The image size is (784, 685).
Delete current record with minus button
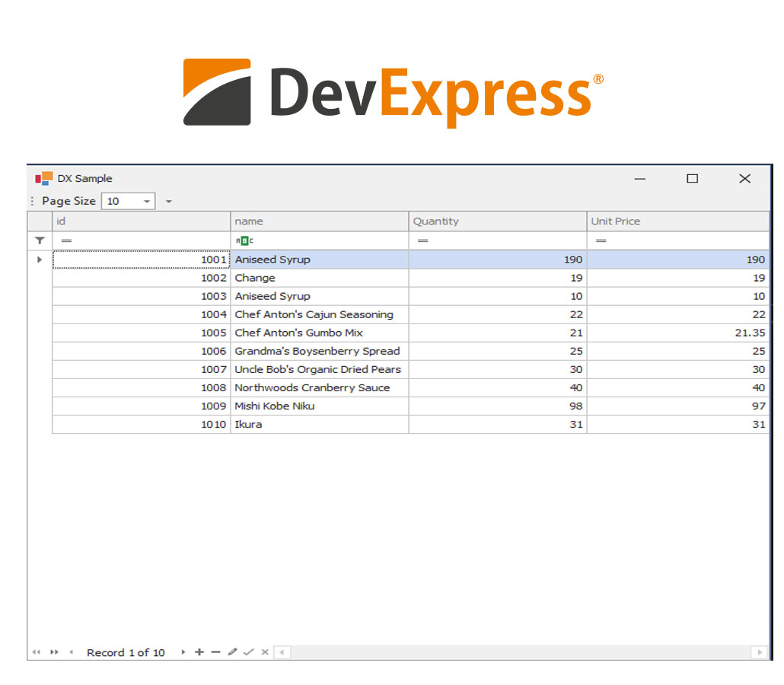(215, 652)
